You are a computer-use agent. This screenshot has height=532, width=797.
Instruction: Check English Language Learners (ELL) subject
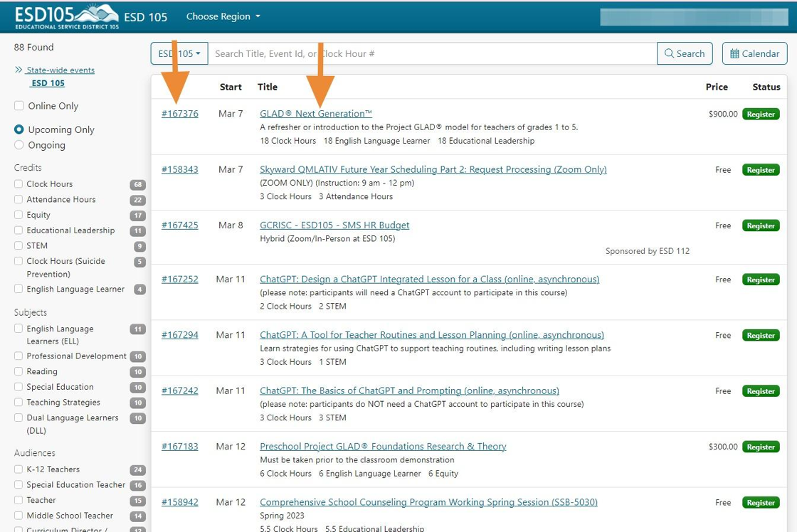click(19, 329)
